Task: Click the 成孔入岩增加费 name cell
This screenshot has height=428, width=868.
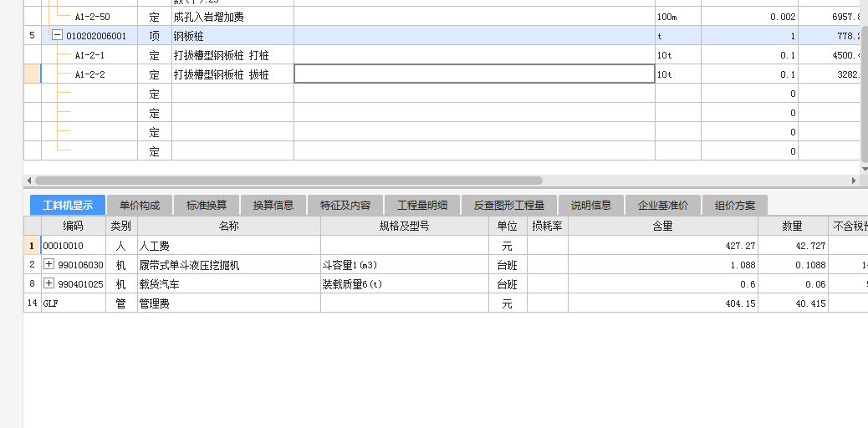Action: pyautogui.click(x=232, y=17)
